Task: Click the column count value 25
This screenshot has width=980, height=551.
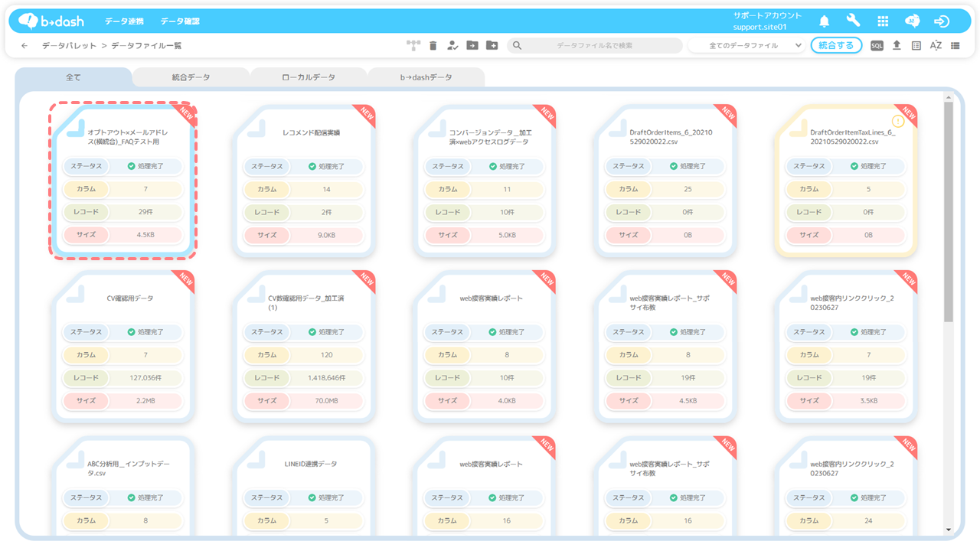Action: coord(688,189)
